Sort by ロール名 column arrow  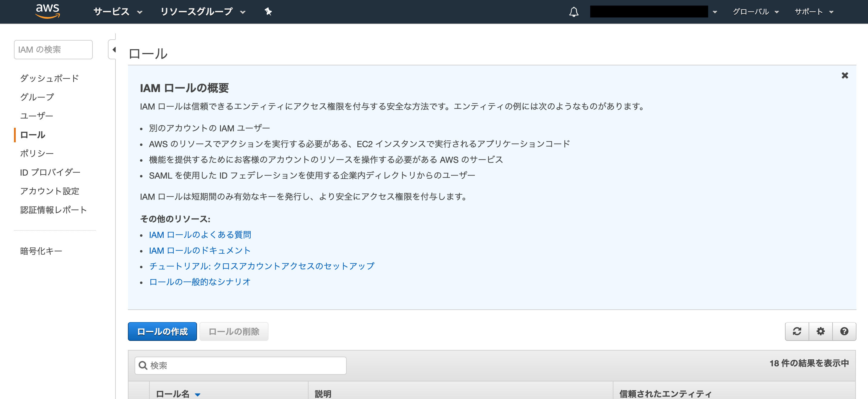tap(198, 395)
